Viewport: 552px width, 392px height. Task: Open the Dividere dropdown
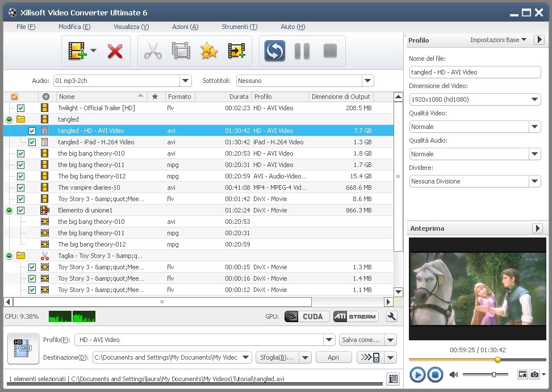[534, 181]
